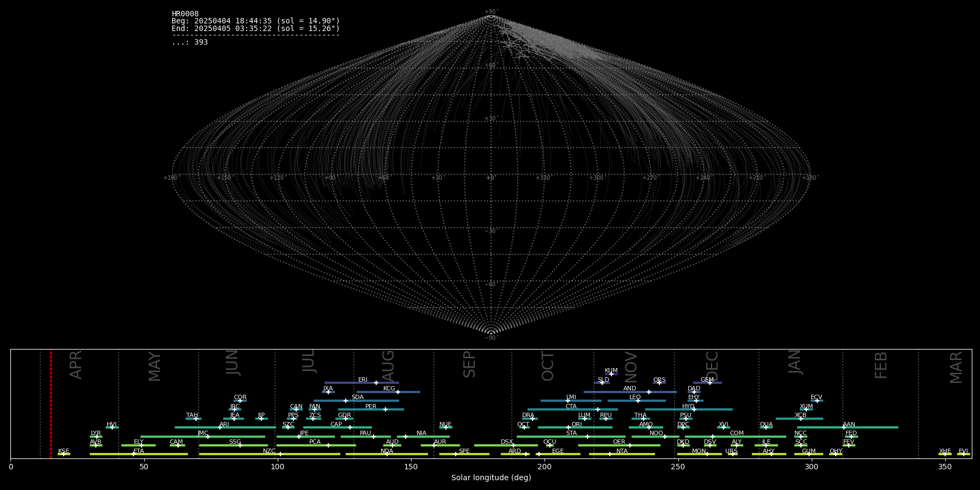Click the ARI shower label

(x=224, y=425)
